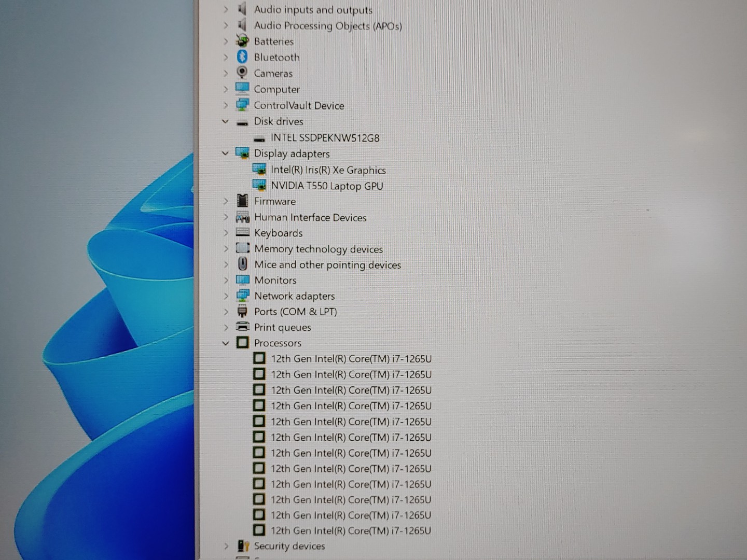Collapse the Disk drives category
Viewport: 747px width, 560px height.
tap(226, 121)
